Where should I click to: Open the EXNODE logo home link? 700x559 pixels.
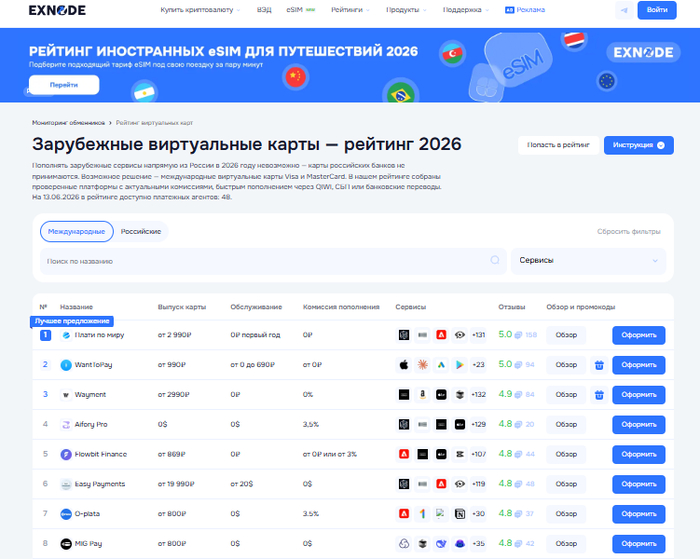[57, 10]
